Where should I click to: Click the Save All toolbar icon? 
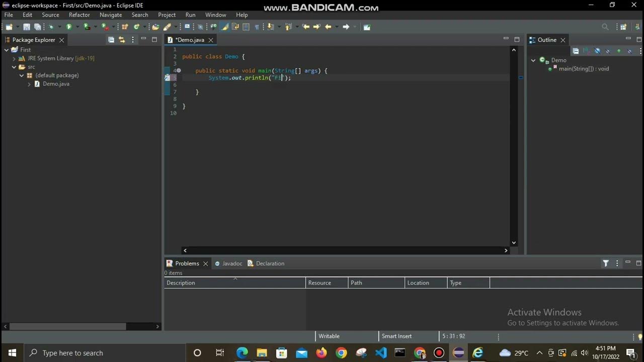point(37,27)
